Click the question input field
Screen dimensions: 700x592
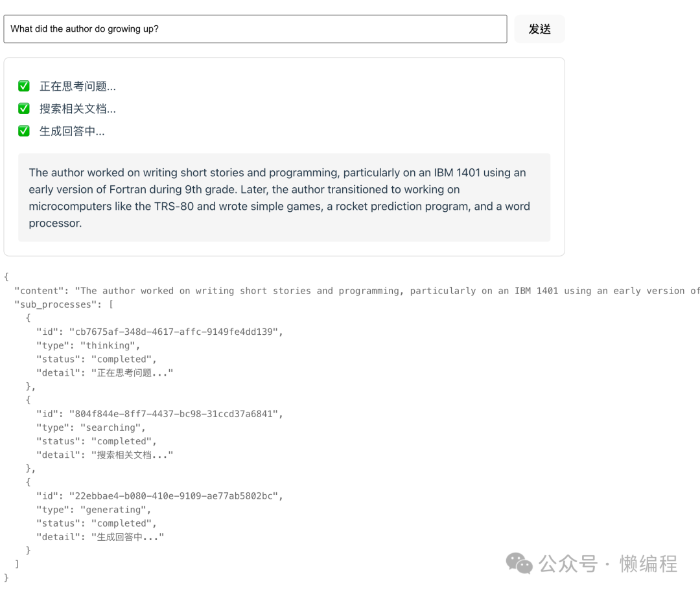pyautogui.click(x=255, y=29)
